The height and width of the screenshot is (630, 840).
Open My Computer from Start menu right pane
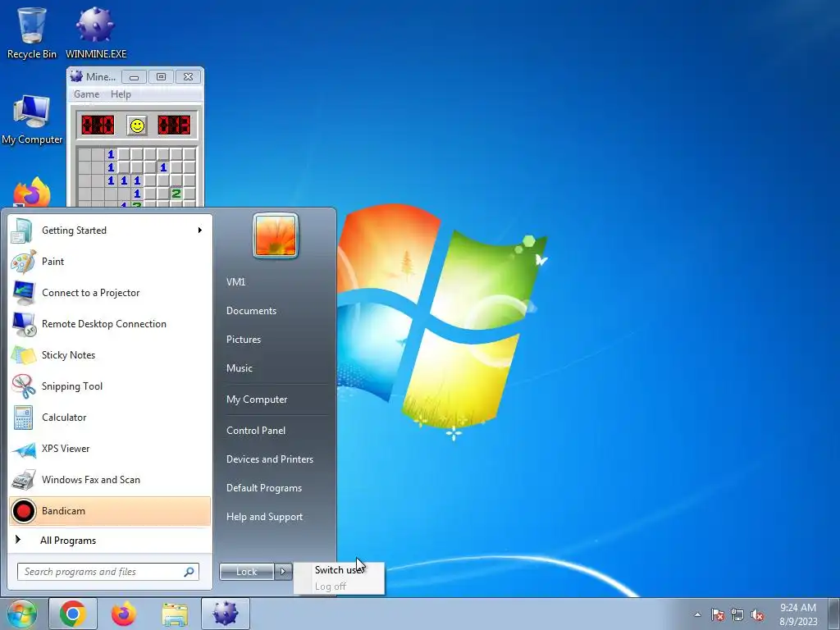257,399
